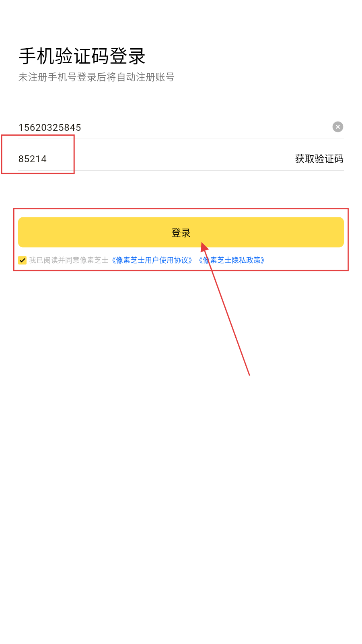Viewport: 362px width, 644px height.
Task: Click the 手机验证码登录 page heading
Action: 82,56
